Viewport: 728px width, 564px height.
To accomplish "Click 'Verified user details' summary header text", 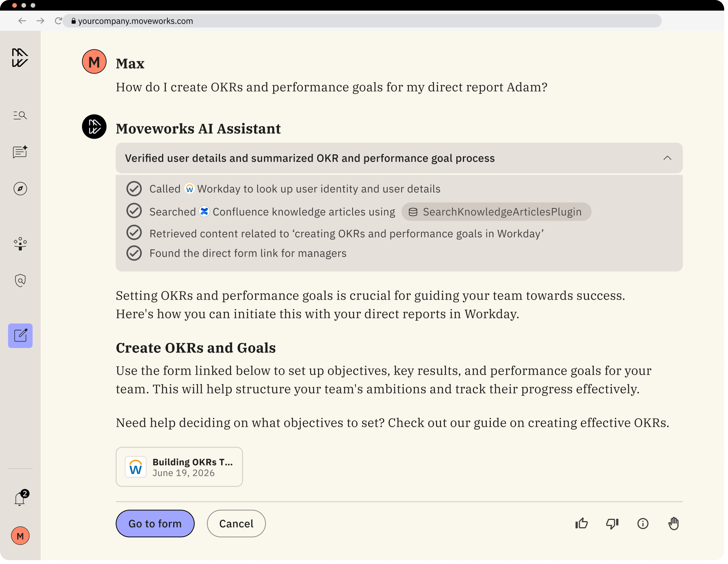I will [310, 158].
